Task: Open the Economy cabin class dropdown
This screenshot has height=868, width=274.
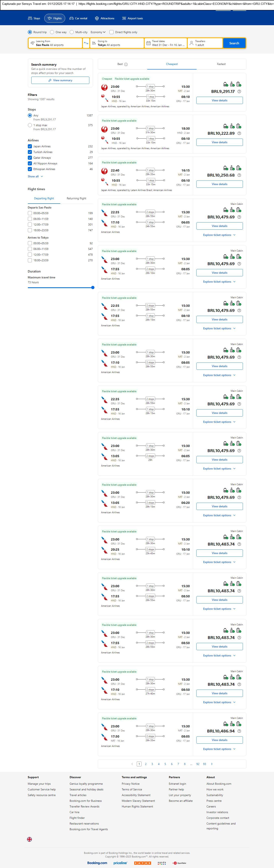Action: point(98,32)
